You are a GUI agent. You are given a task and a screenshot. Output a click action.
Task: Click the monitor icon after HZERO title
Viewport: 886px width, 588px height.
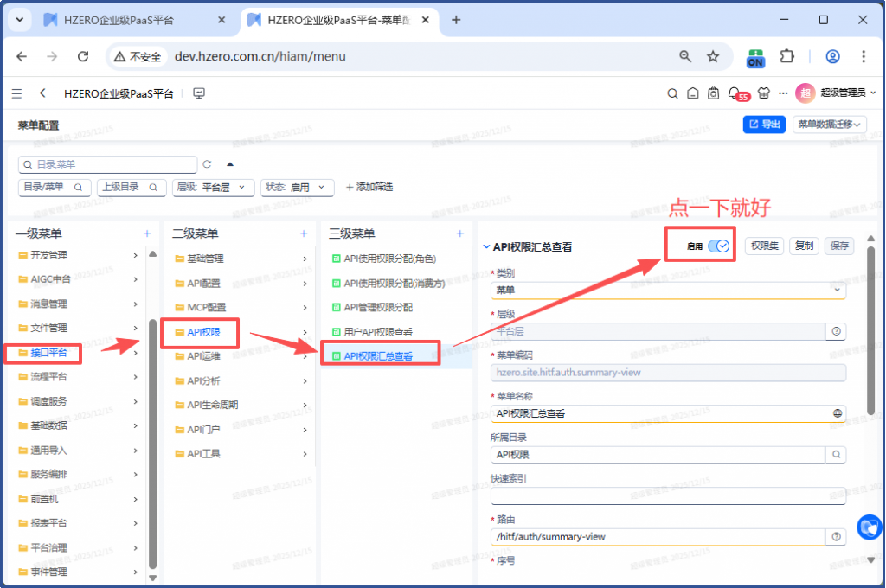199,93
